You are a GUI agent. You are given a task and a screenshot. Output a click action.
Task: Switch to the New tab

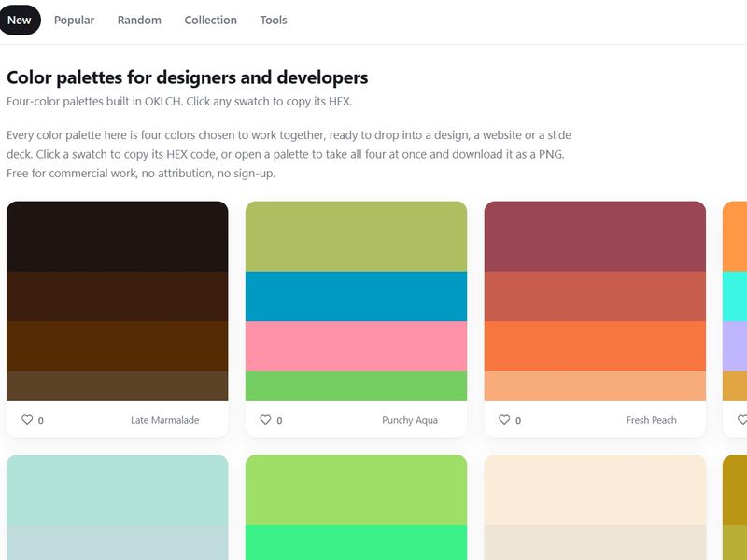tap(19, 20)
